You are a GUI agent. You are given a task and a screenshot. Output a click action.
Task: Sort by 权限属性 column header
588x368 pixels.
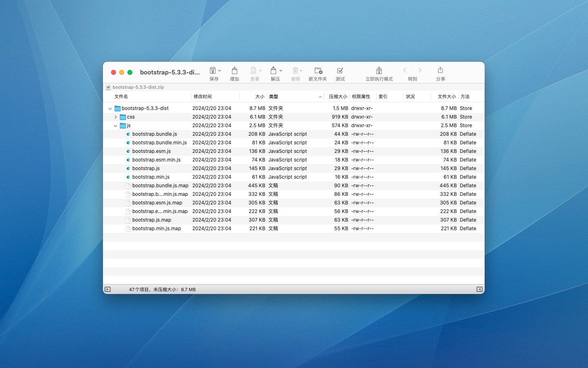(361, 96)
